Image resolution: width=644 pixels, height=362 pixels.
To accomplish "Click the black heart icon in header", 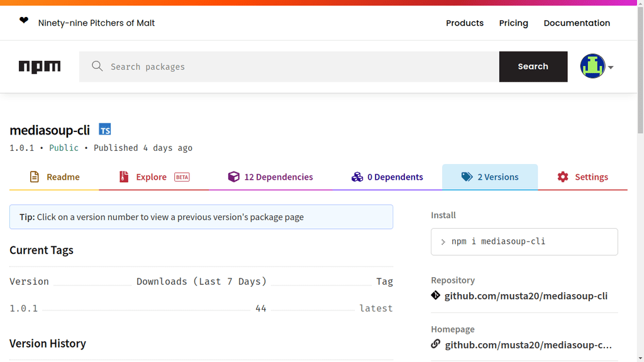I will click(24, 20).
